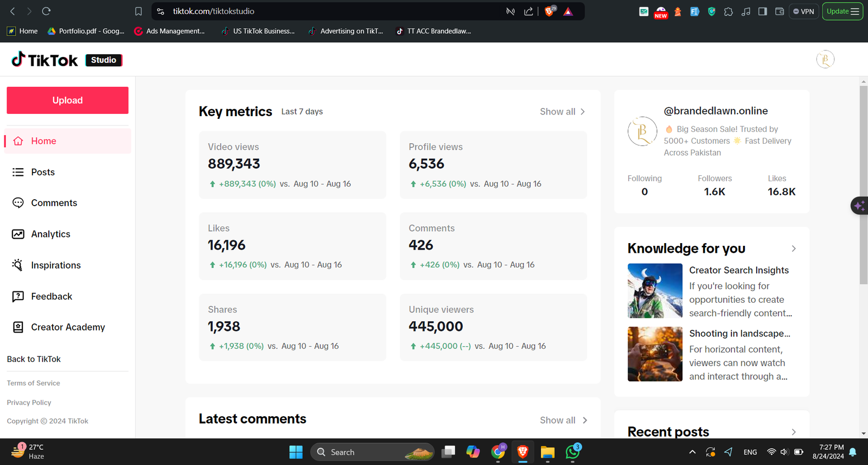Open the notification bell in system tray
The image size is (868, 465).
[853, 452]
